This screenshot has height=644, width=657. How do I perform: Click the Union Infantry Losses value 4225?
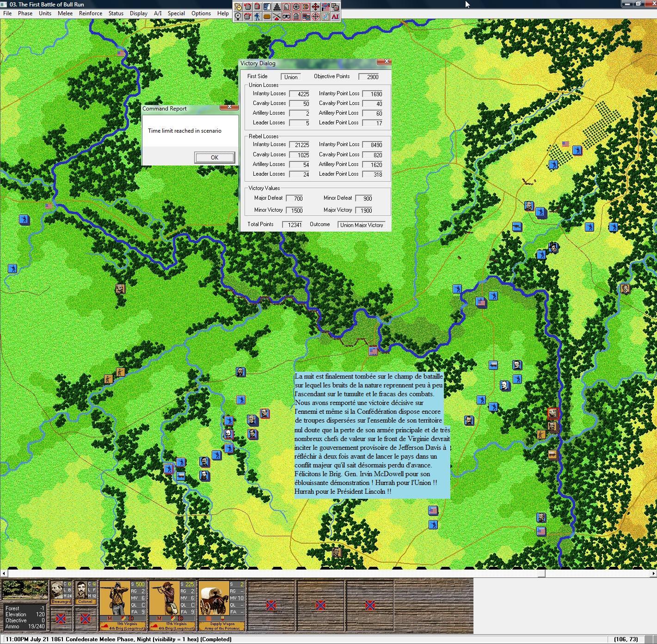300,94
